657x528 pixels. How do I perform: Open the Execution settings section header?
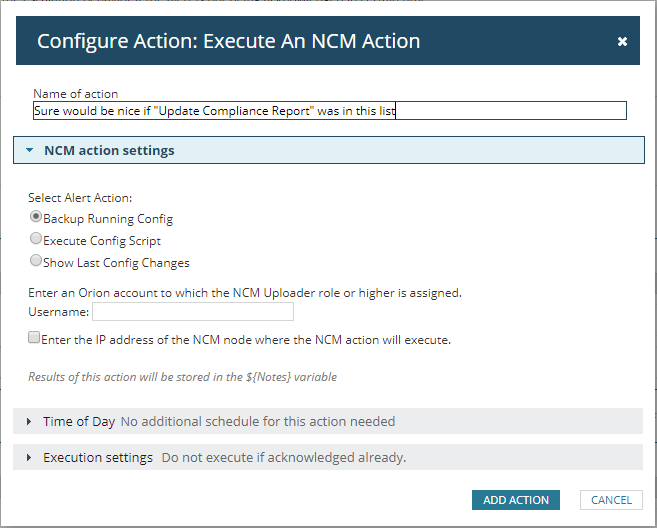pyautogui.click(x=98, y=458)
